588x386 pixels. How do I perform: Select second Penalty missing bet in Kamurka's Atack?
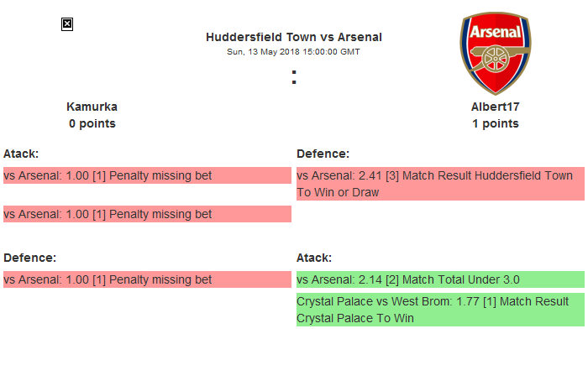[x=147, y=214]
